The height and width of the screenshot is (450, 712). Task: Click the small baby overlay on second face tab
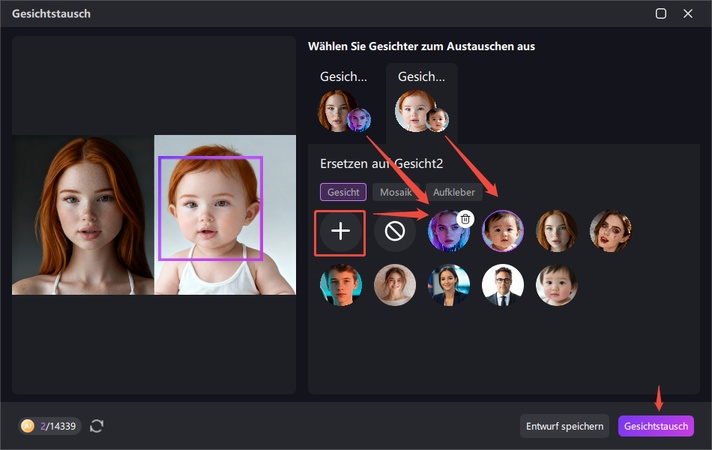pyautogui.click(x=437, y=120)
